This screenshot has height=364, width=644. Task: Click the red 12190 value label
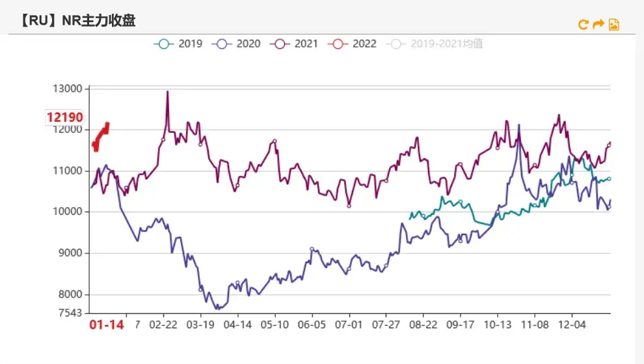64,118
